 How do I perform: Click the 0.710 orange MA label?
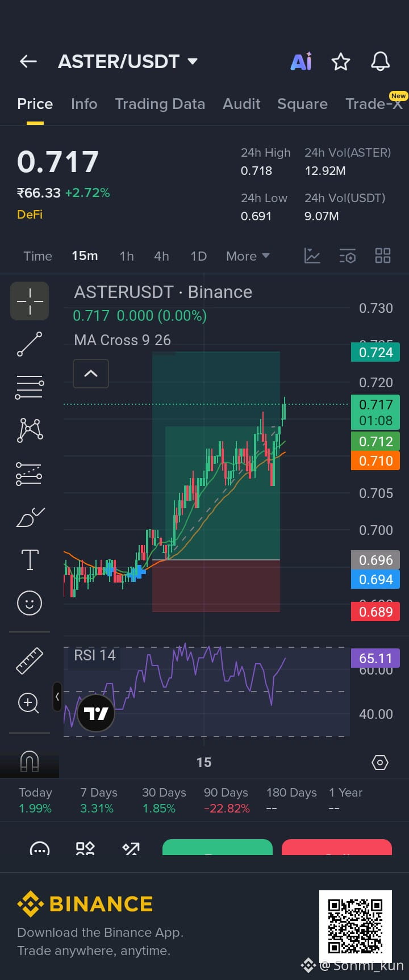tap(375, 460)
